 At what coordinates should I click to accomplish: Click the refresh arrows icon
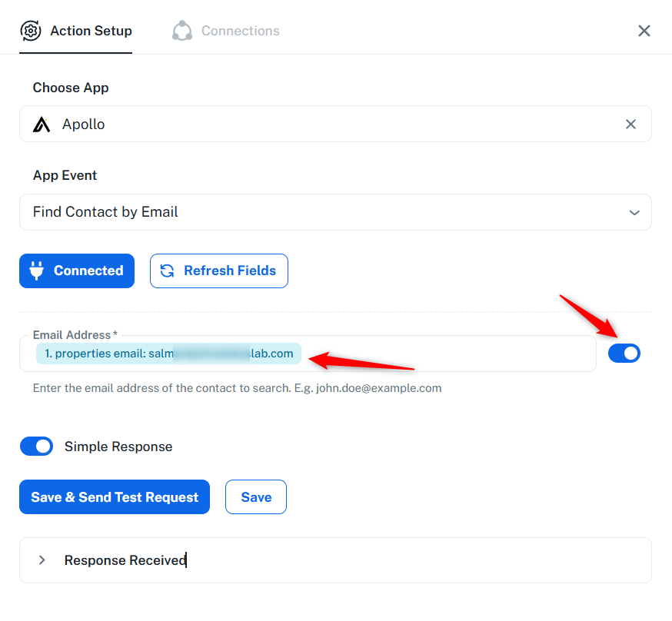click(167, 271)
